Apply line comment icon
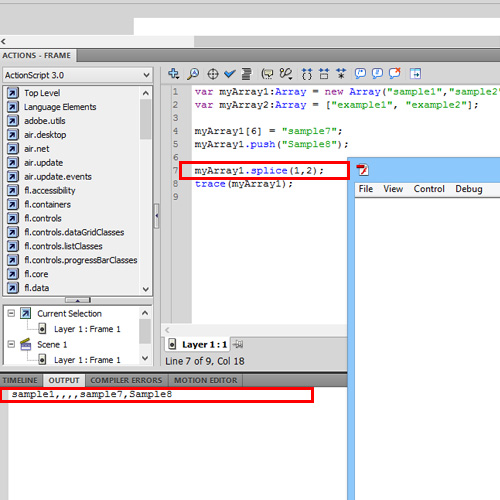The height and width of the screenshot is (500, 500). [x=377, y=73]
